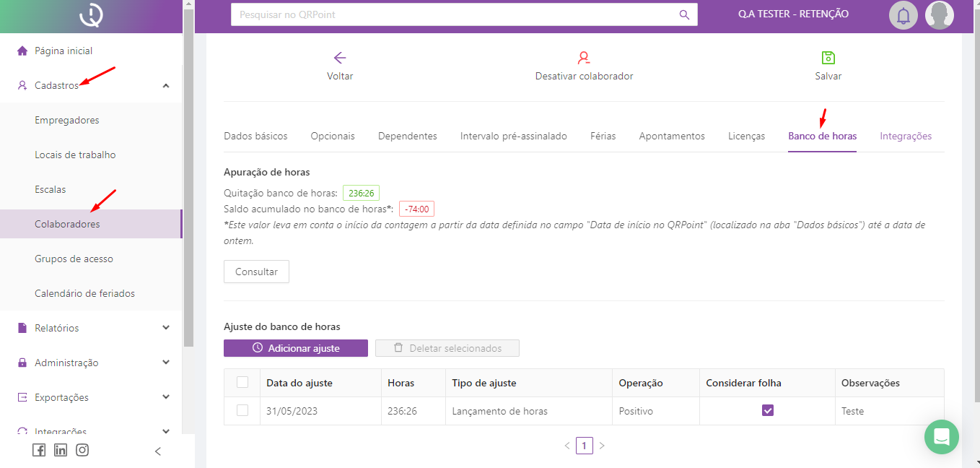This screenshot has height=468, width=980.
Task: Expand the Relatórios menu section
Action: click(x=166, y=328)
